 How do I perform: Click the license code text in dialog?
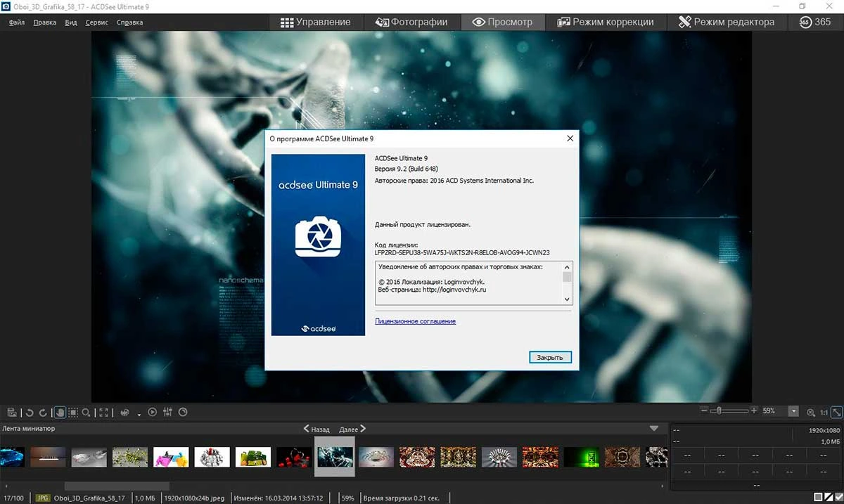tap(462, 252)
